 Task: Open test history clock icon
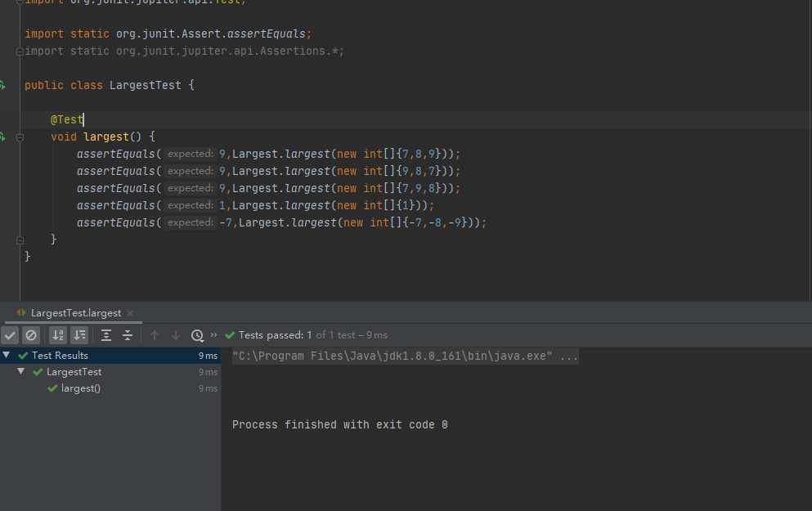click(197, 335)
